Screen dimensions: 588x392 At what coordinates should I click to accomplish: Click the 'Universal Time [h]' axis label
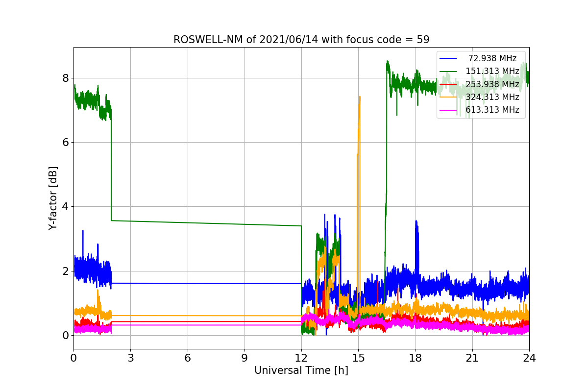(x=301, y=371)
